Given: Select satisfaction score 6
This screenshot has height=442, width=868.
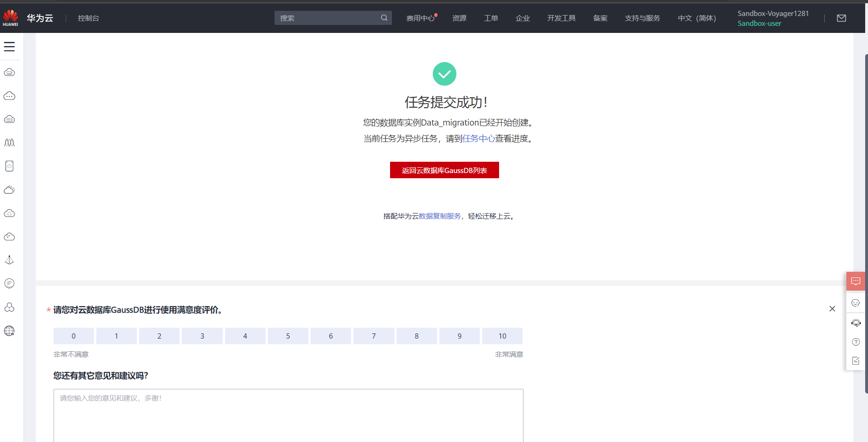Looking at the screenshot, I should pyautogui.click(x=331, y=336).
